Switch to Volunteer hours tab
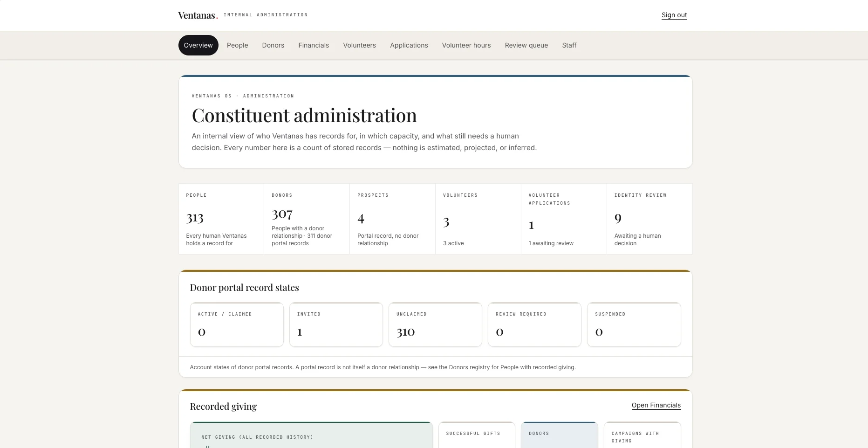 click(x=466, y=45)
